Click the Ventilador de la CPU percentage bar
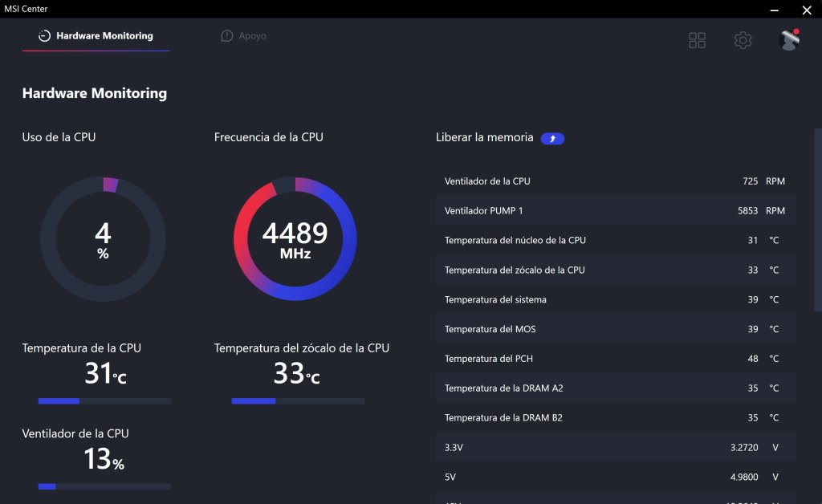This screenshot has width=822, height=504. [104, 486]
